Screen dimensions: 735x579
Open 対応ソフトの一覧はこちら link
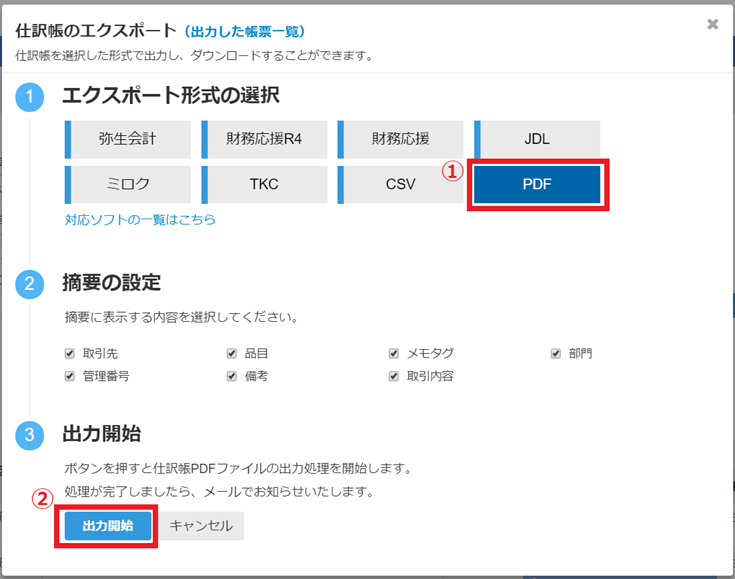pyautogui.click(x=140, y=220)
